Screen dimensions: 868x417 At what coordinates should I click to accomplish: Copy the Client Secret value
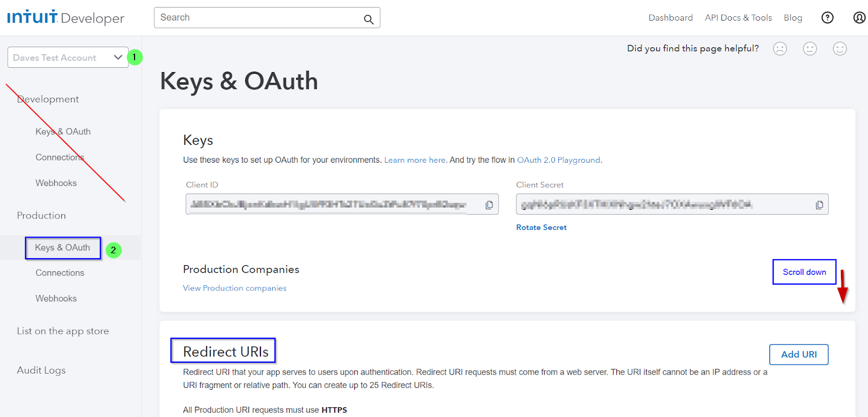[x=819, y=205]
